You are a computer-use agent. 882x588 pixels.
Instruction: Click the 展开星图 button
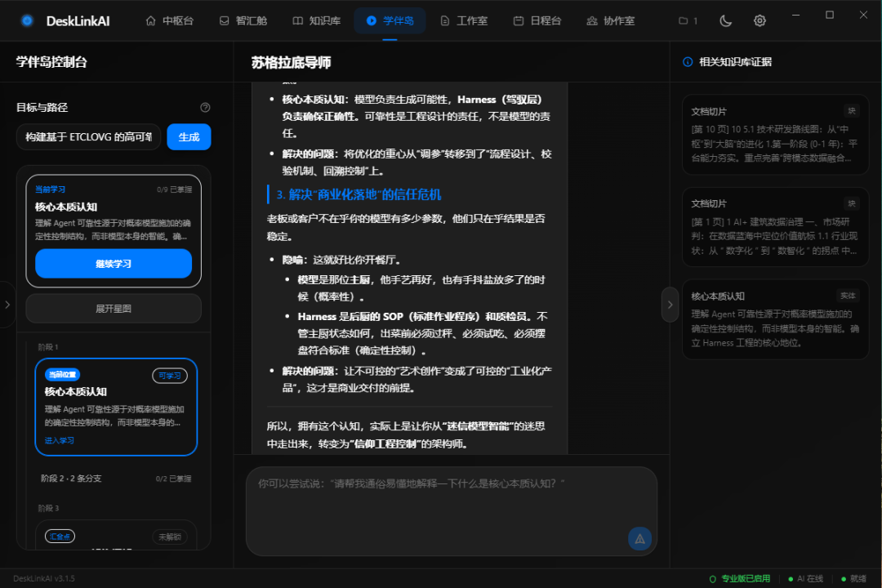point(114,309)
